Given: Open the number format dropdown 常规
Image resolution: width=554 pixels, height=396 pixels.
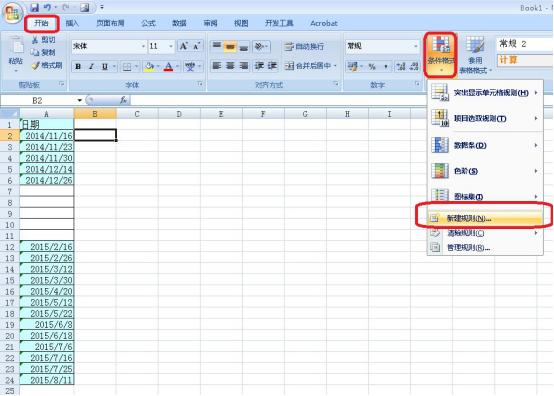Looking at the screenshot, I should pyautogui.click(x=382, y=46).
